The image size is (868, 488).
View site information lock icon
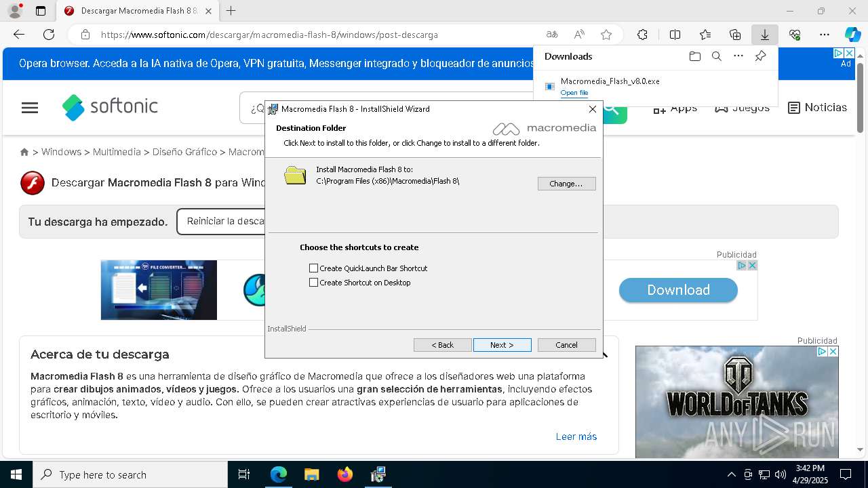tap(85, 35)
